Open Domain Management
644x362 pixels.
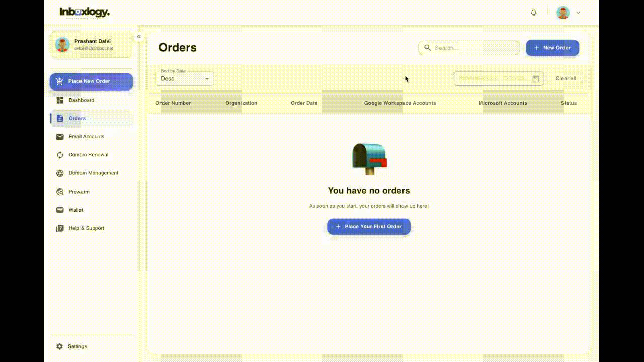click(91, 173)
